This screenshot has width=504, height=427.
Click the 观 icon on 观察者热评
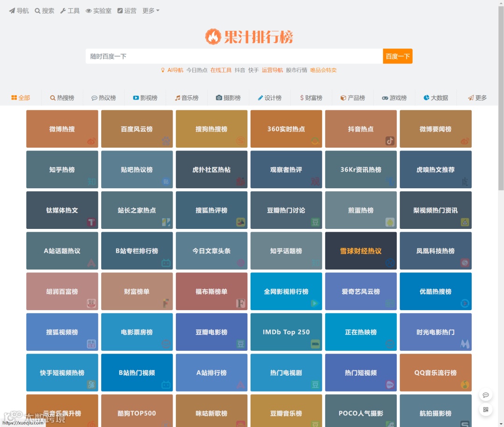315,182
